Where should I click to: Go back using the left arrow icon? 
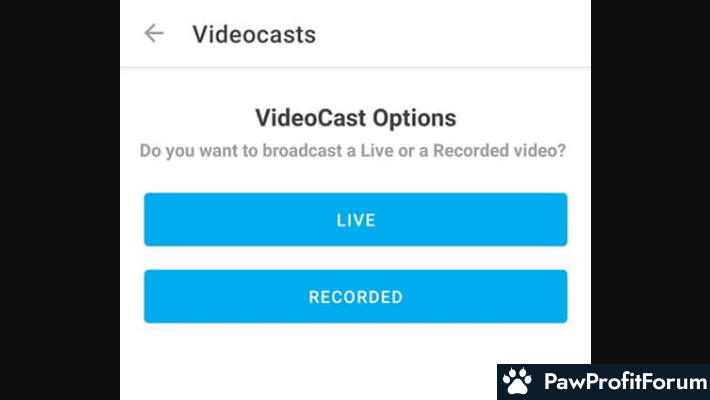pos(154,34)
